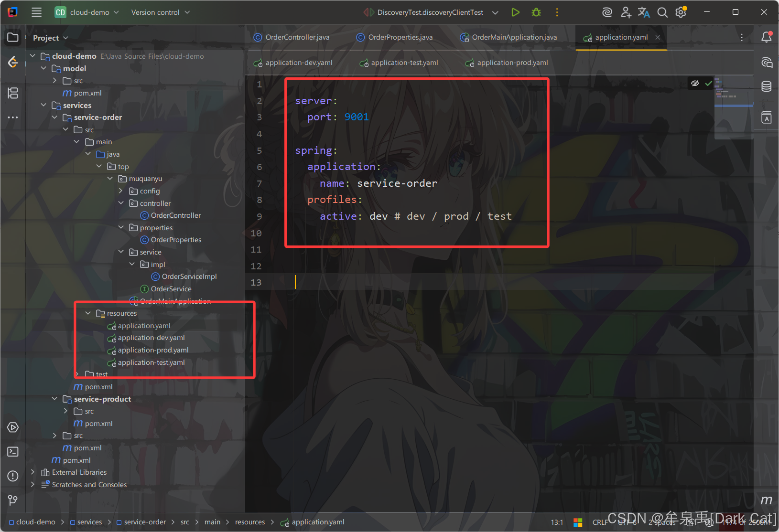Open the main hamburger menu
The image size is (779, 532).
[x=36, y=12]
